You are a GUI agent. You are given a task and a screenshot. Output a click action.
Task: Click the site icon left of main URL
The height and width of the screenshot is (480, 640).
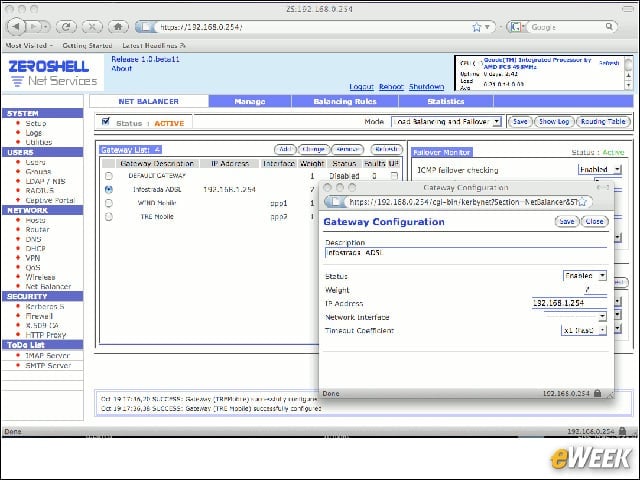point(146,27)
